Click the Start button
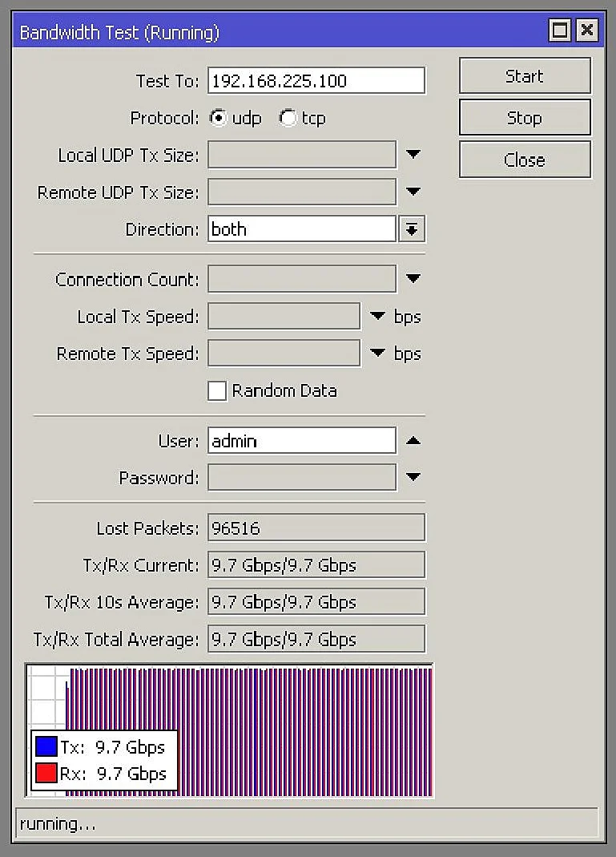This screenshot has width=616, height=857. 525,76
